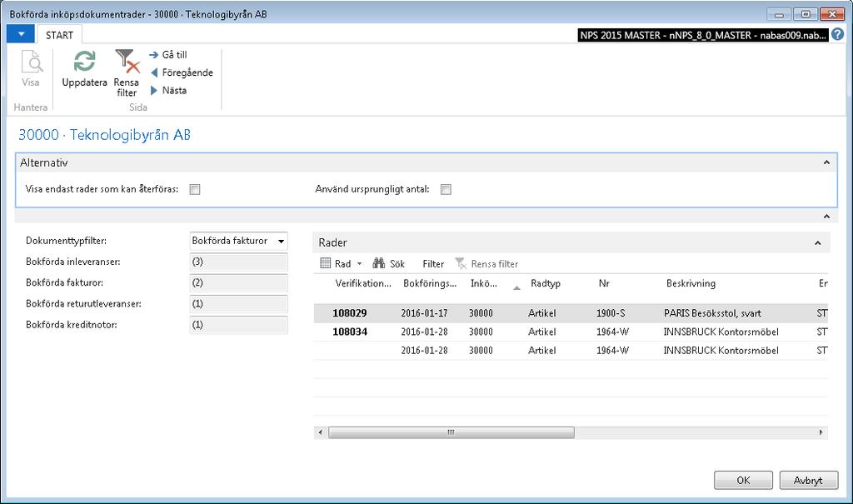Click Rensa filter in Rader toolbar
This screenshot has height=504, width=853.
click(x=486, y=264)
